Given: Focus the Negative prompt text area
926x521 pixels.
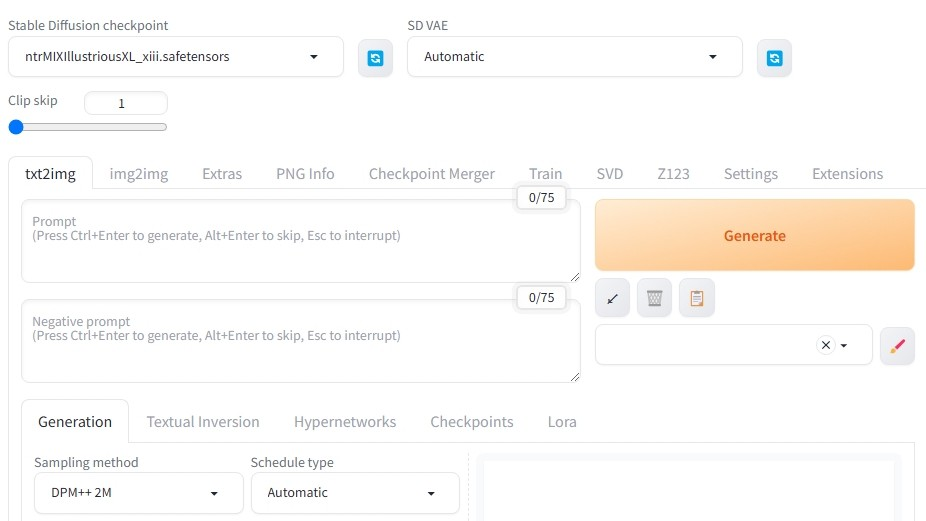Looking at the screenshot, I should coord(301,341).
